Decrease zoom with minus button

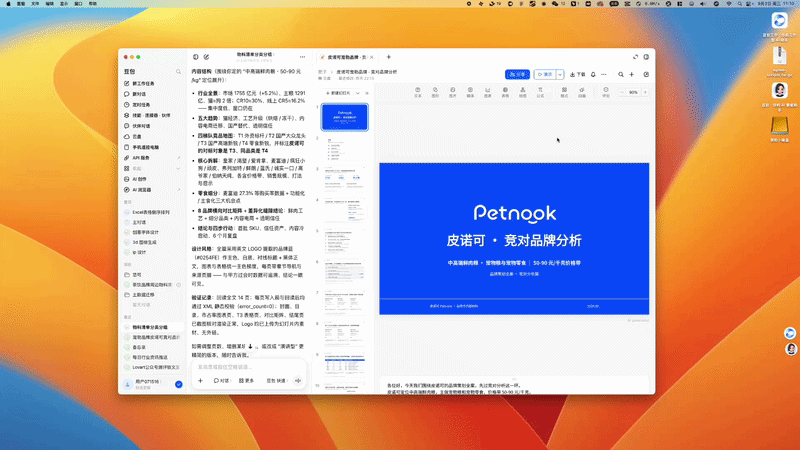pos(622,92)
